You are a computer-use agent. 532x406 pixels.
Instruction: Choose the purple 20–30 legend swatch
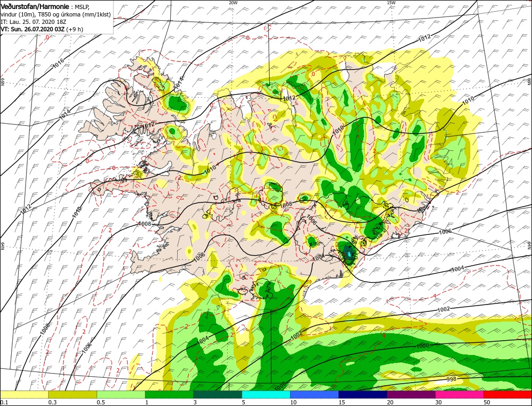tap(411, 394)
